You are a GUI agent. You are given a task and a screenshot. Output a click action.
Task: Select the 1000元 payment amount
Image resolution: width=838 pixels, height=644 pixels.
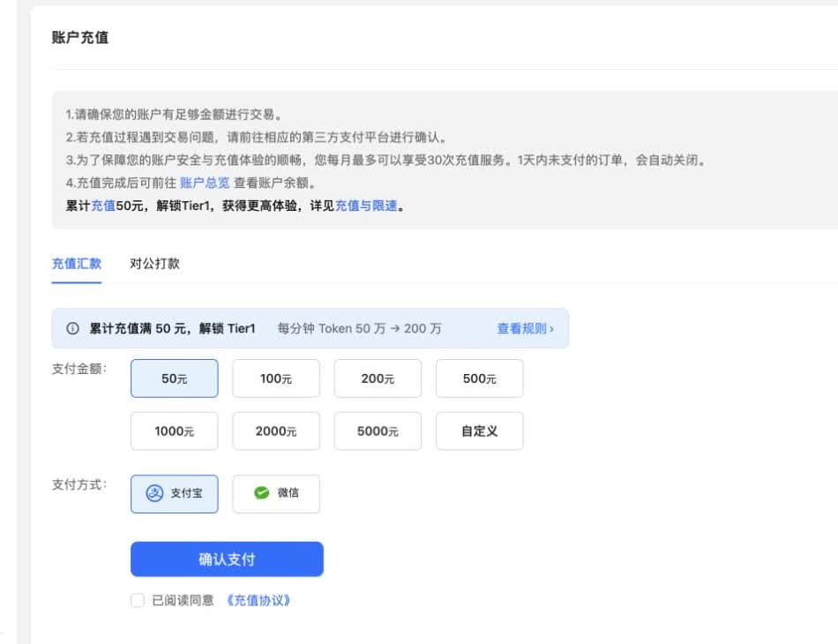[175, 431]
